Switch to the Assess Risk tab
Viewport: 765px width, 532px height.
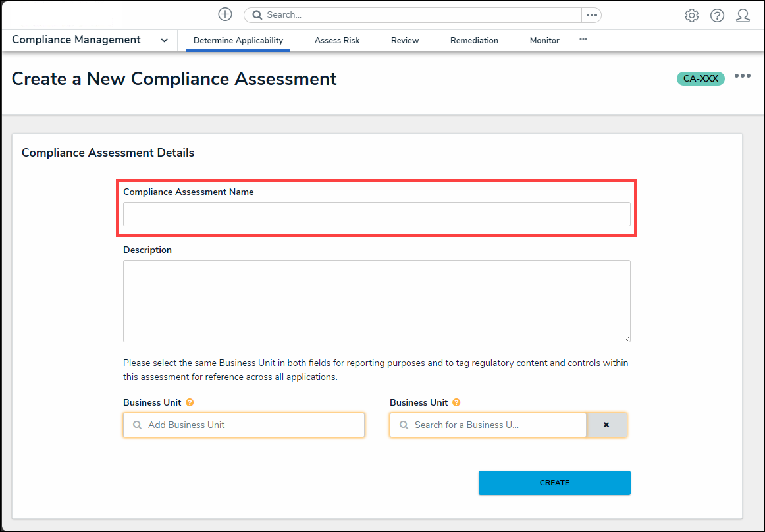pos(337,40)
